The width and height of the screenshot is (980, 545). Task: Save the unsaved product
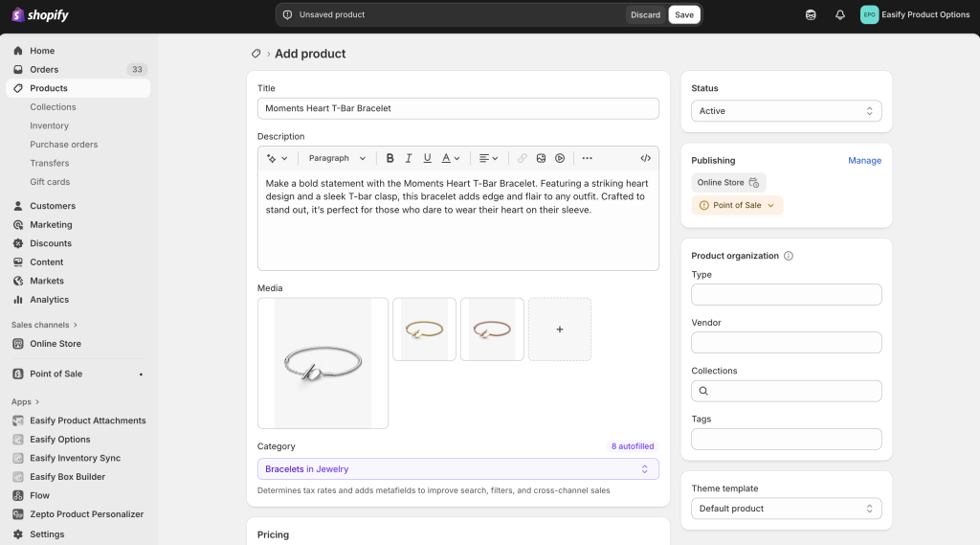pyautogui.click(x=683, y=15)
